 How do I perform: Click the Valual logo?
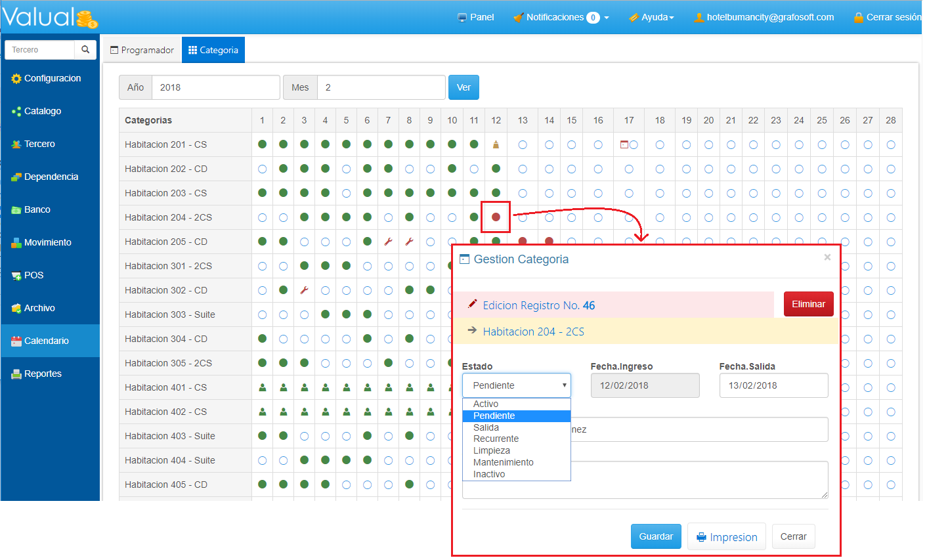click(50, 17)
